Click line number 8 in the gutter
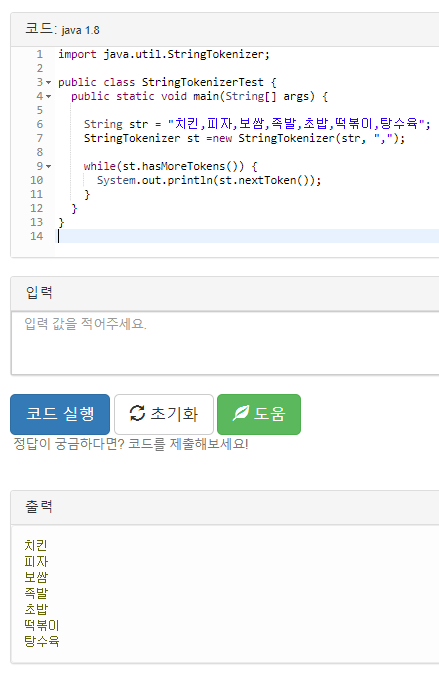This screenshot has height=674, width=439. pyautogui.click(x=40, y=152)
